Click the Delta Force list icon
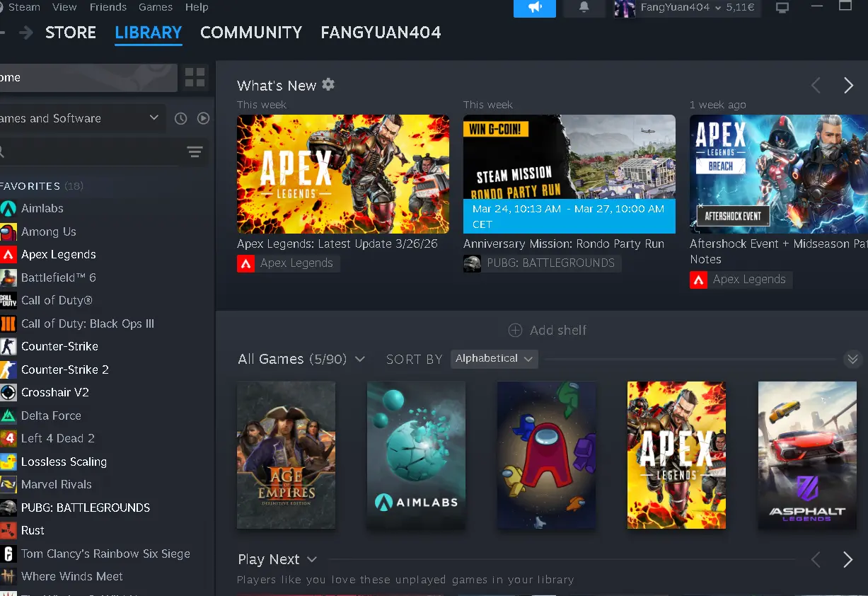This screenshot has height=596, width=868. click(x=8, y=416)
